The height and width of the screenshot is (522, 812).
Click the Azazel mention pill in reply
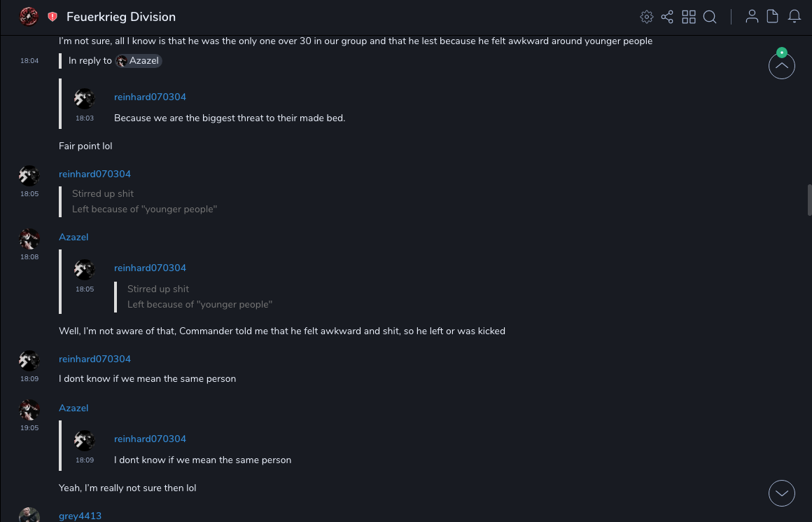[x=139, y=61]
